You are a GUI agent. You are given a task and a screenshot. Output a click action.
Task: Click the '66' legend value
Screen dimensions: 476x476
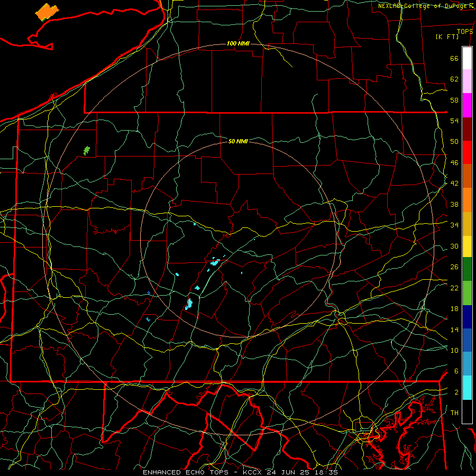tap(454, 58)
